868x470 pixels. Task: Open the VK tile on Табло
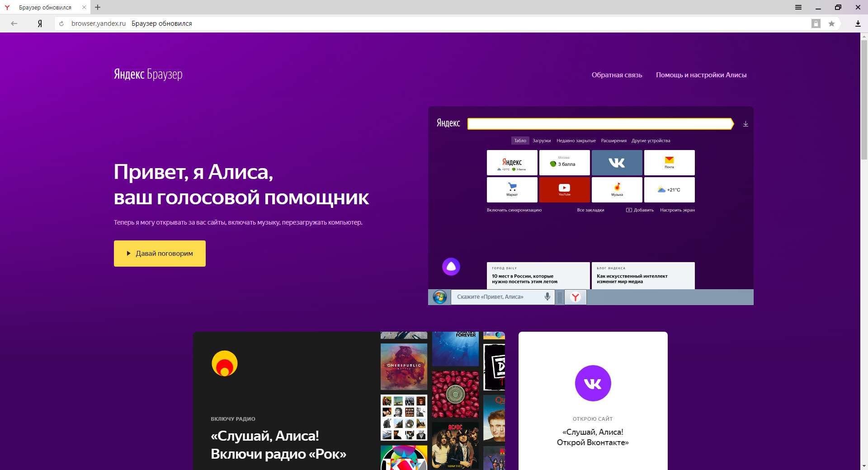coord(617,163)
